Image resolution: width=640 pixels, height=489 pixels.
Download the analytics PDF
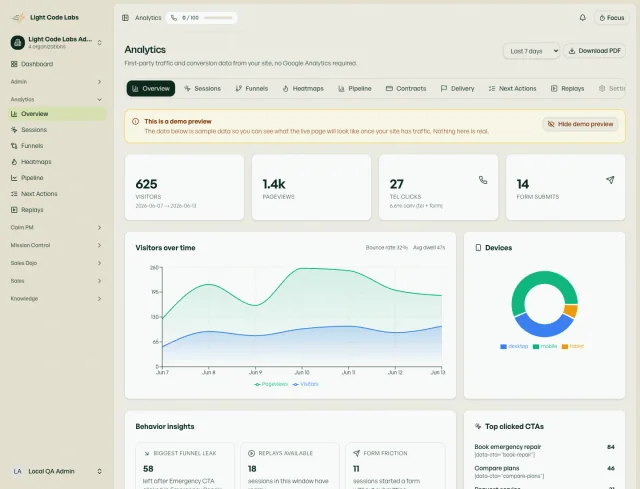point(594,51)
